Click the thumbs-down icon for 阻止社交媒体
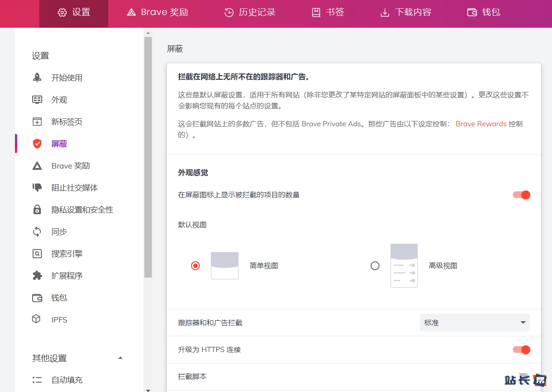Viewport: 552px width, 392px height. (x=37, y=188)
